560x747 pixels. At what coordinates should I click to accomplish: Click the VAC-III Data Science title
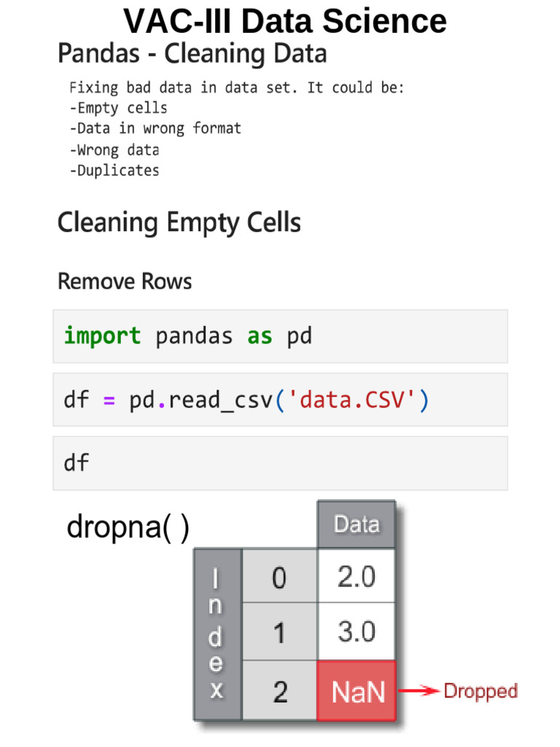pyautogui.click(x=284, y=21)
